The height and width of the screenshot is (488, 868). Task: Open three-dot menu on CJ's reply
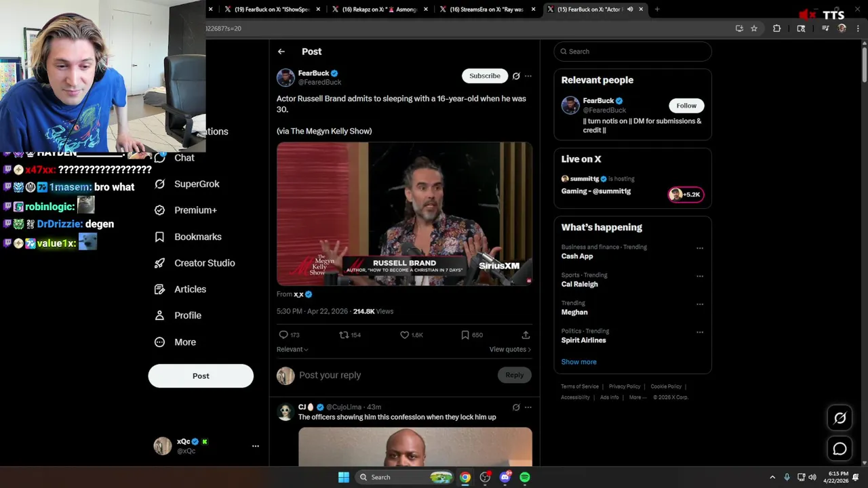528,407
